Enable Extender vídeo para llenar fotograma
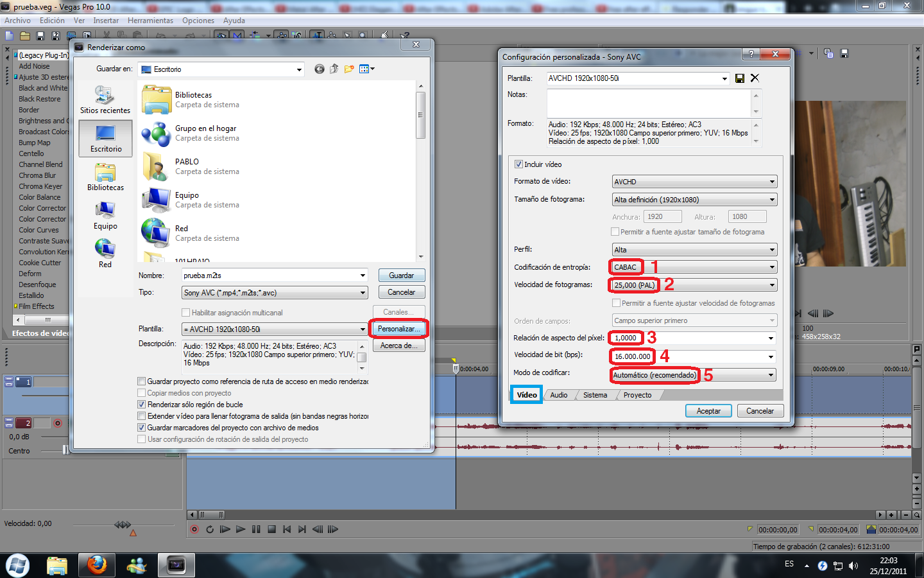The width and height of the screenshot is (924, 578). click(x=142, y=416)
